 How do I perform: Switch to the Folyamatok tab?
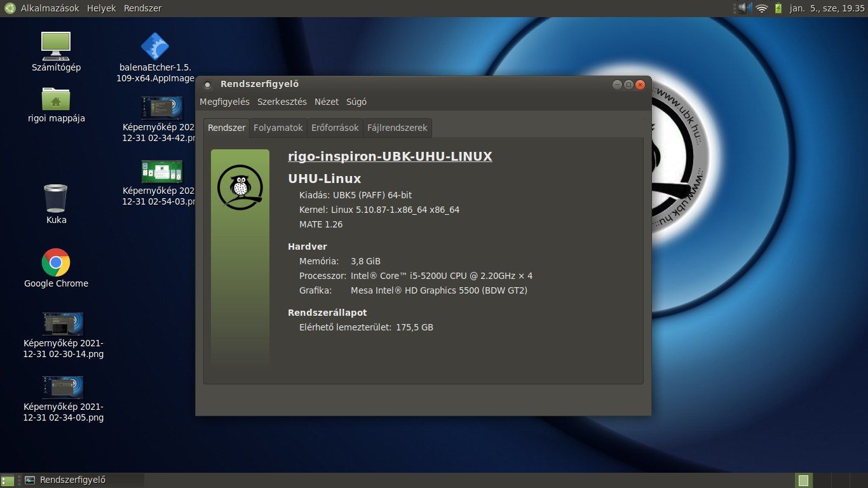click(x=278, y=128)
